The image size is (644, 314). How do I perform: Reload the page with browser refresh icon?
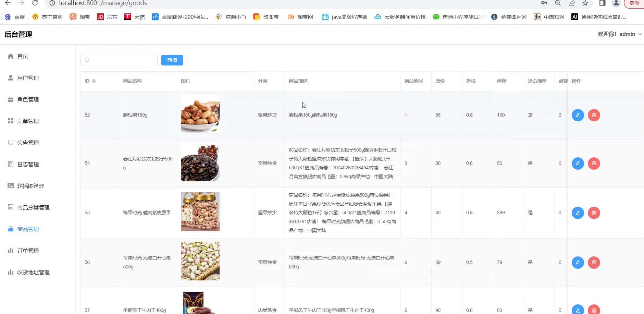(x=35, y=3)
